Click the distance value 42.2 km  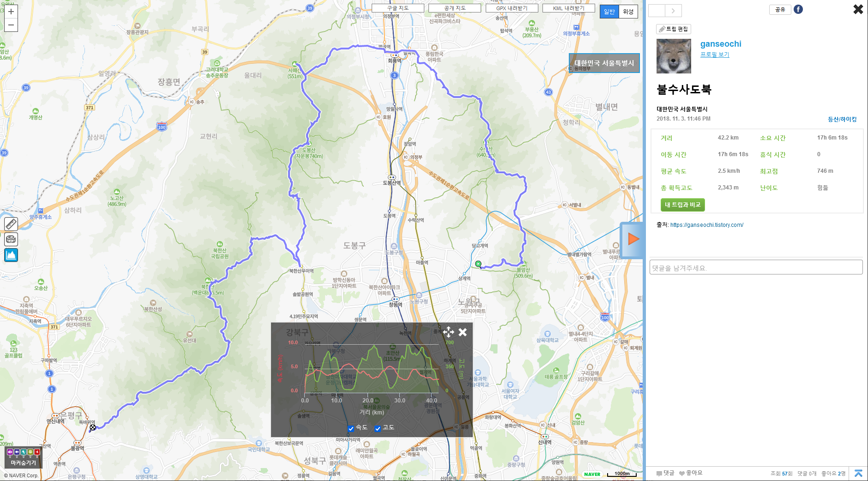point(728,138)
